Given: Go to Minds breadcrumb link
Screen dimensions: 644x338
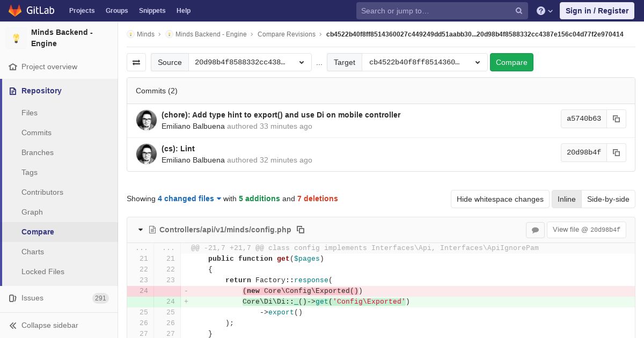Looking at the screenshot, I should (x=145, y=34).
